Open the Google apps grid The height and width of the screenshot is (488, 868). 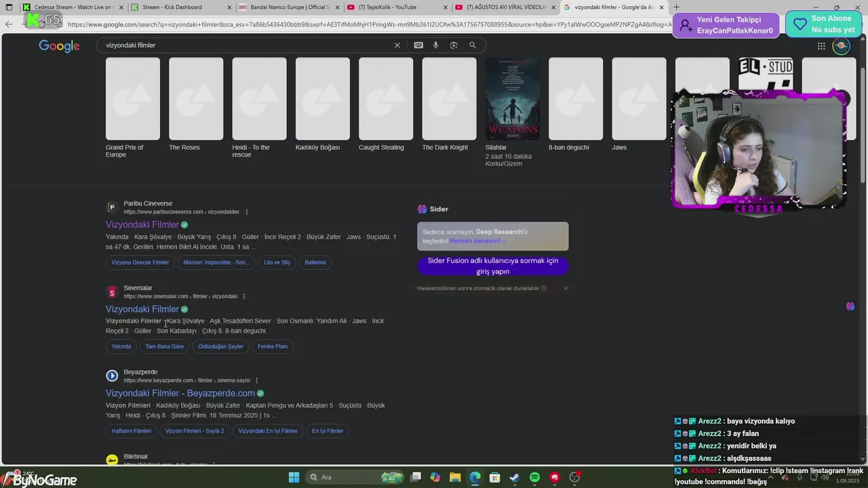(821, 46)
